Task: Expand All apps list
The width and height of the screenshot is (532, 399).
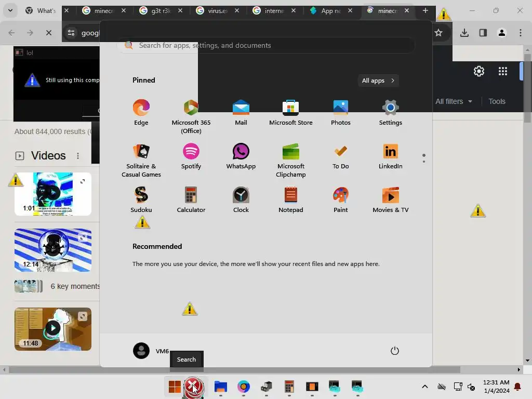Action: [378, 81]
